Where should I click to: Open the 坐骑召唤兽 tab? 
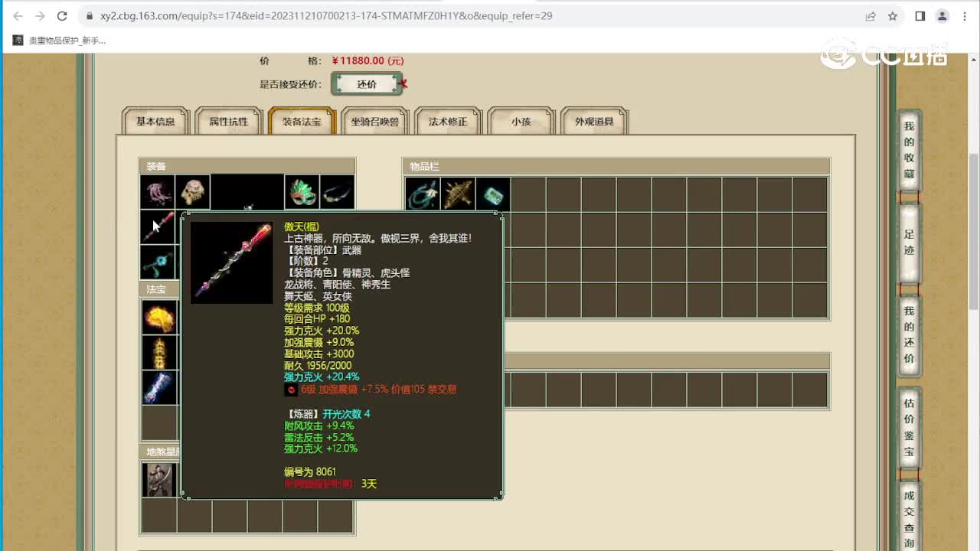coord(375,121)
